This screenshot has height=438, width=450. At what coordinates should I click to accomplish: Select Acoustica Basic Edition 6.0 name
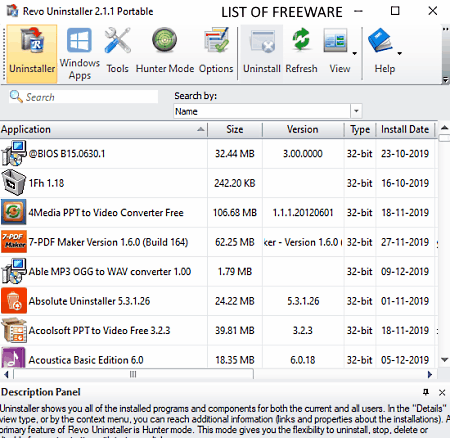click(x=86, y=360)
